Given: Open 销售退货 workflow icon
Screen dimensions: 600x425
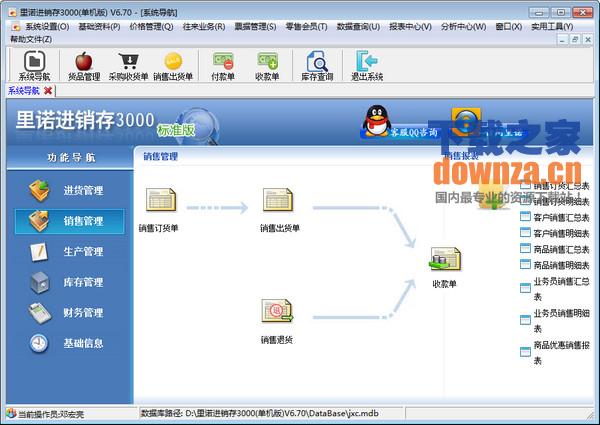Looking at the screenshot, I should click(x=277, y=311).
